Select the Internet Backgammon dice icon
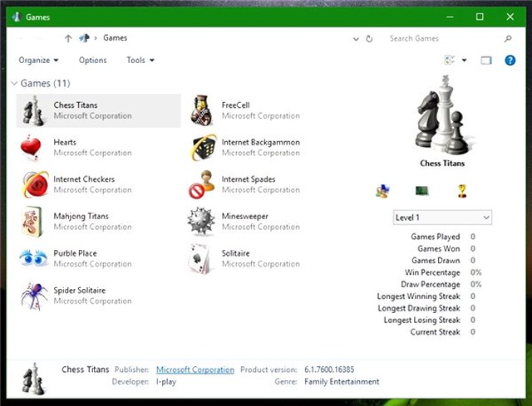This screenshot has width=532, height=406. point(204,148)
